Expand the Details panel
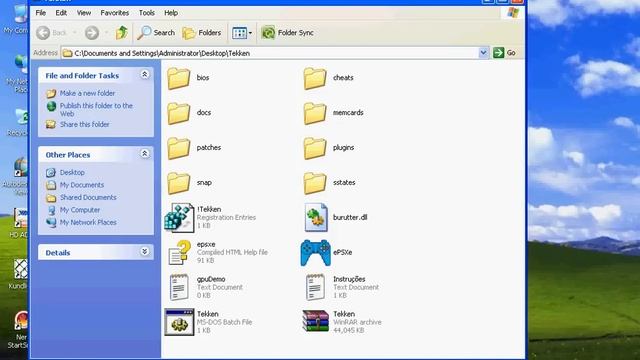640x360 pixels. [144, 251]
